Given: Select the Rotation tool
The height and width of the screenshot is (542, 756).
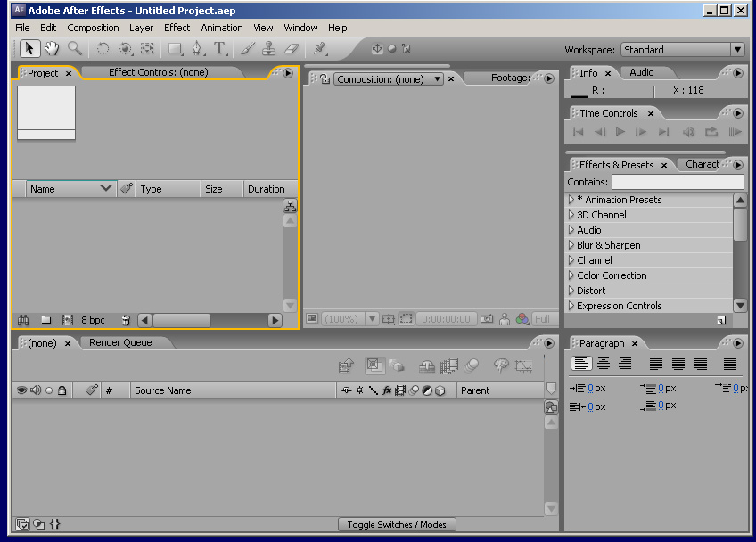Looking at the screenshot, I should [x=103, y=49].
